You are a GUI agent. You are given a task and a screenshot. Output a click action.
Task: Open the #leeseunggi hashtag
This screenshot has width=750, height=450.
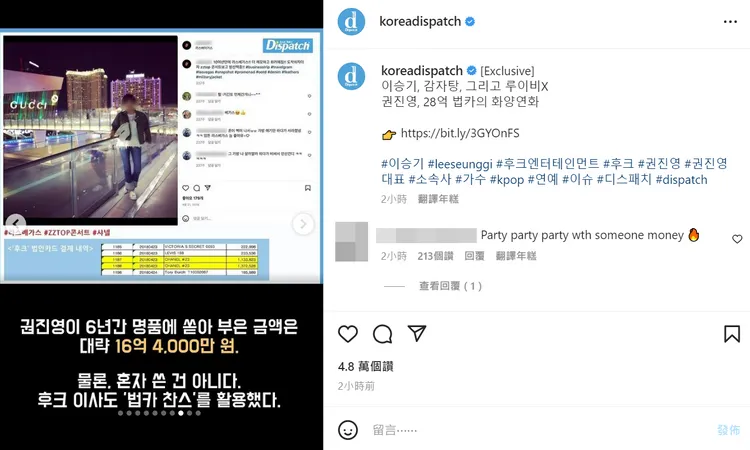(x=460, y=164)
